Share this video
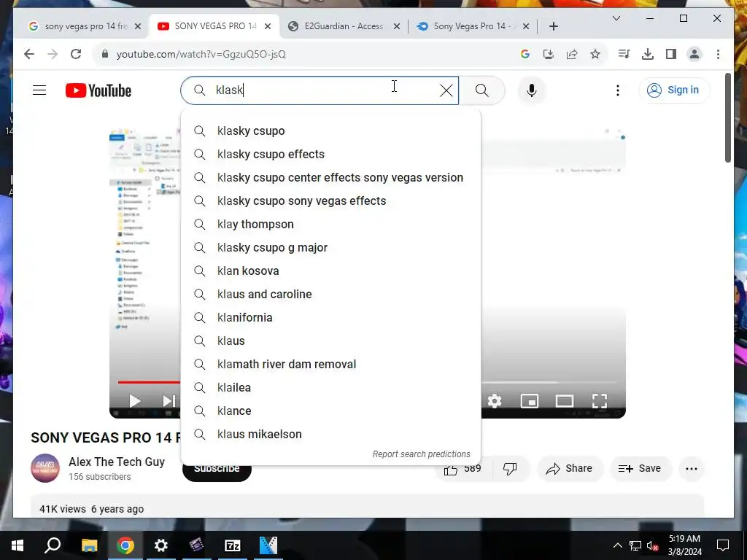The image size is (747, 560). [x=570, y=469]
